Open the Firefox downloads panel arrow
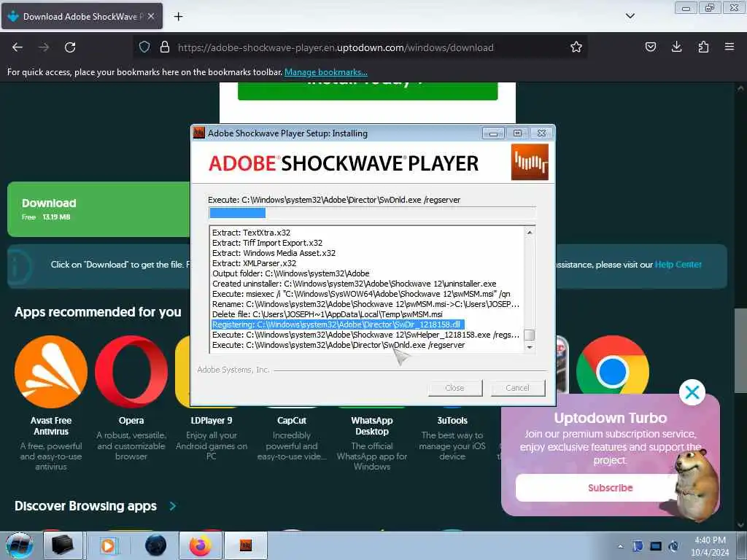The width and height of the screenshot is (747, 560). (x=676, y=47)
